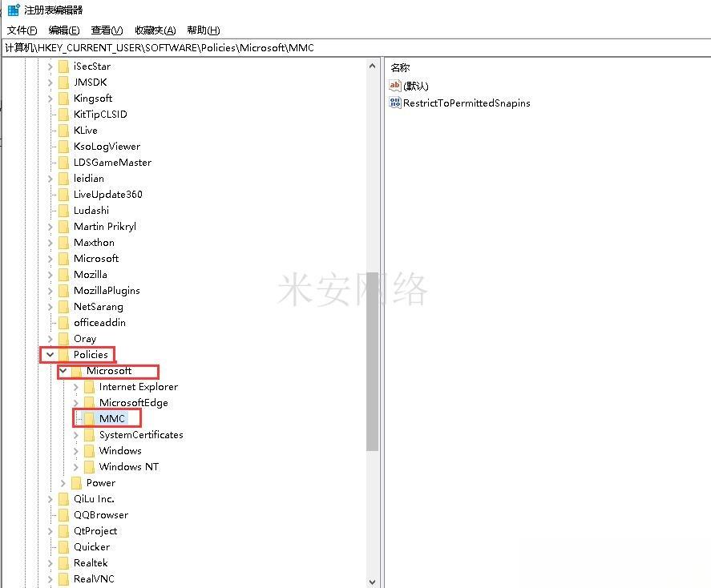Select the KsoLogViewer folder icon
This screenshot has width=711, height=588.
click(x=64, y=147)
